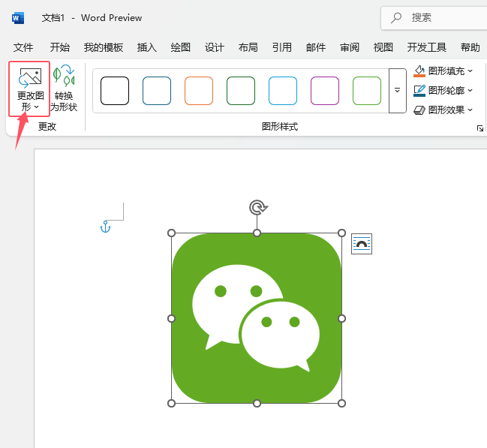Open the Layout Options button beside the image
The width and height of the screenshot is (487, 448).
pyautogui.click(x=362, y=244)
